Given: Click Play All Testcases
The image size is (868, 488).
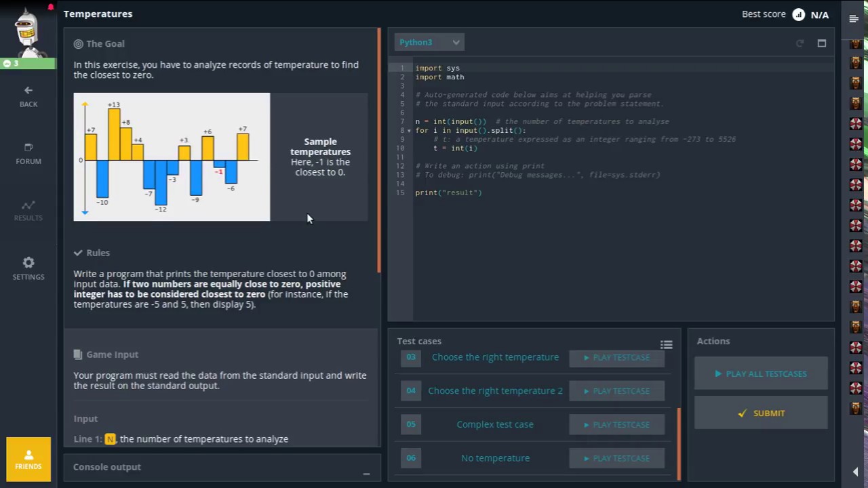Looking at the screenshot, I should 761,373.
